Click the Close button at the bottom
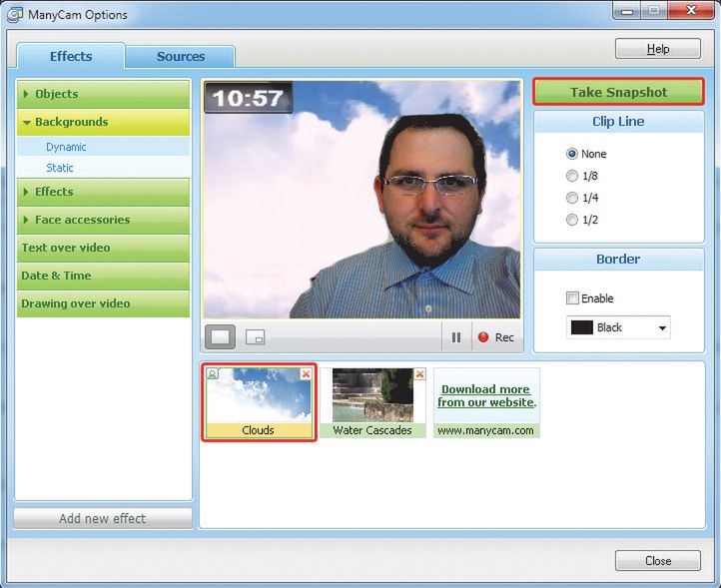The width and height of the screenshot is (721, 588). coord(658,561)
